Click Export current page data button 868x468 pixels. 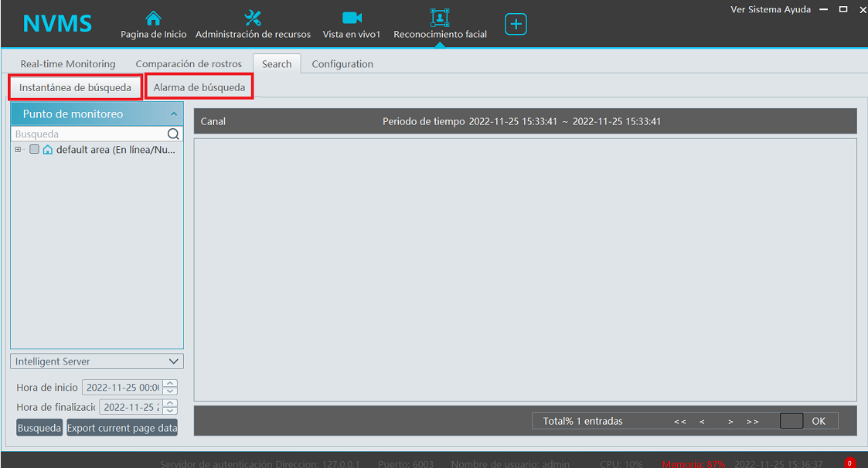[122, 428]
